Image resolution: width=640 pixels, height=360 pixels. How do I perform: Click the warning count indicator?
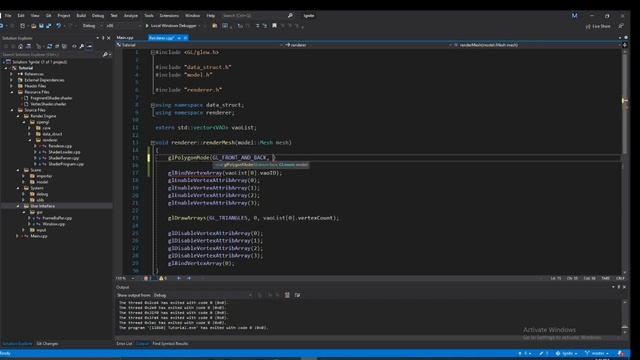162,278
